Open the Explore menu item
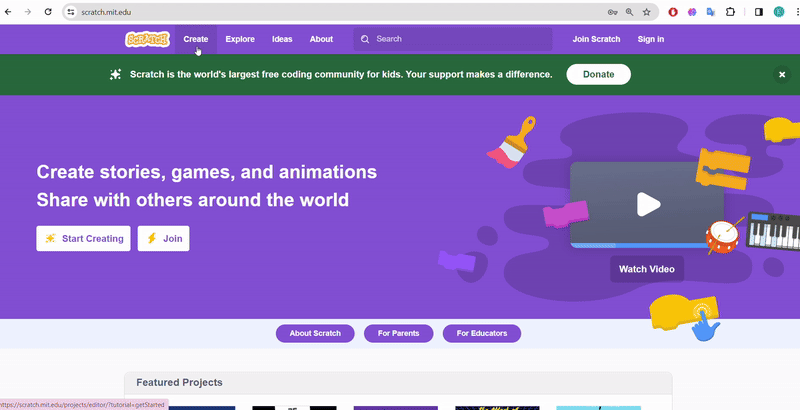 point(240,39)
